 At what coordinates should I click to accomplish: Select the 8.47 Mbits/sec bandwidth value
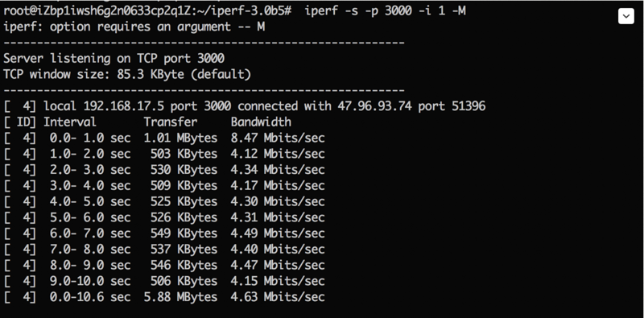coord(278,138)
